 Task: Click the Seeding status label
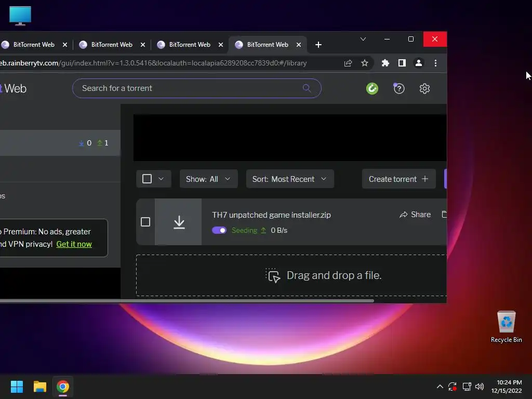click(244, 230)
